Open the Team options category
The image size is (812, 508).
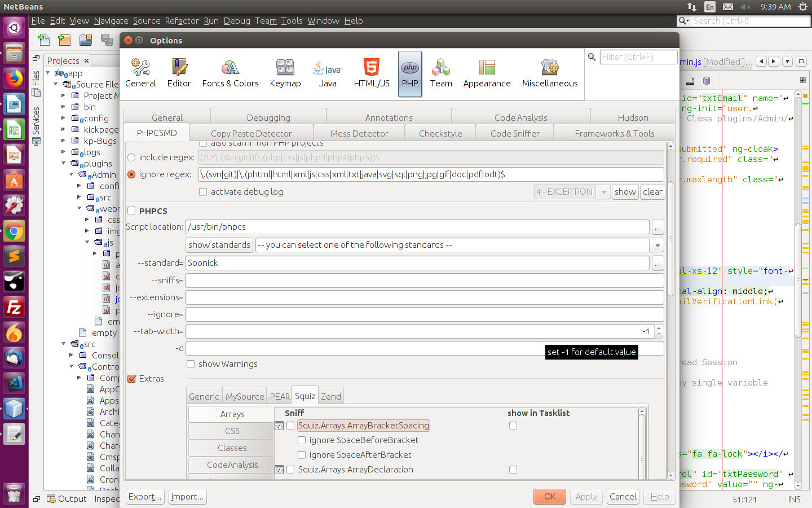(x=441, y=74)
